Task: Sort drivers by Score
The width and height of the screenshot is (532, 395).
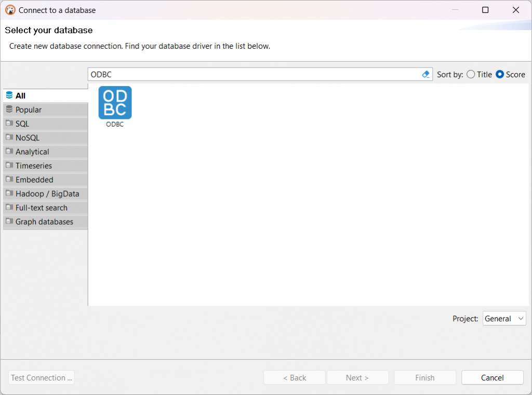Action: coord(510,75)
